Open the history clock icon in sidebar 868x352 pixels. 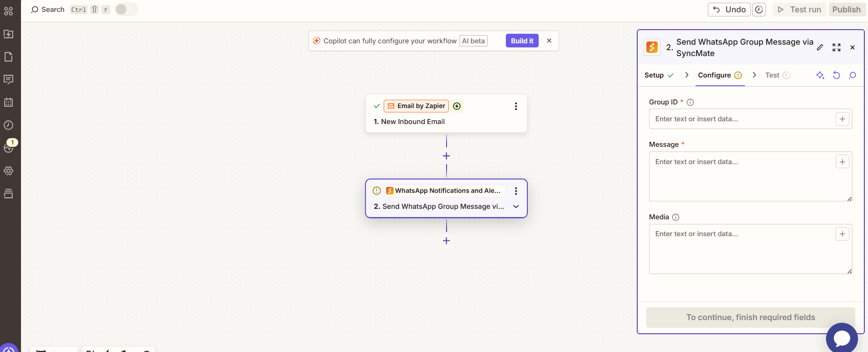[x=9, y=125]
